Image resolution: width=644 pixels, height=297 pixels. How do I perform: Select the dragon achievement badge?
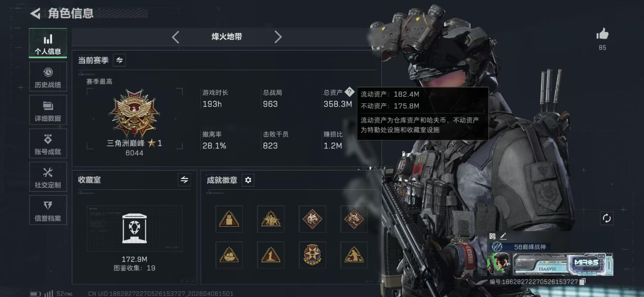click(354, 219)
